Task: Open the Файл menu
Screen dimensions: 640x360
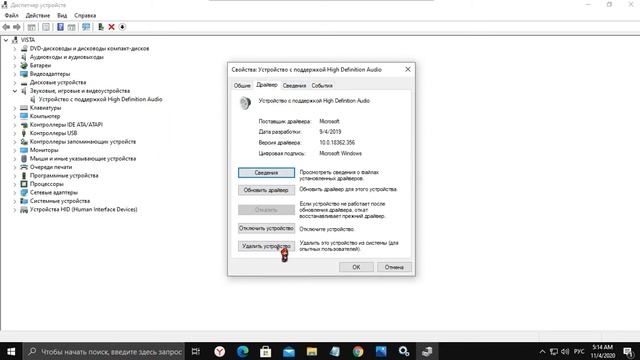Action: click(12, 15)
